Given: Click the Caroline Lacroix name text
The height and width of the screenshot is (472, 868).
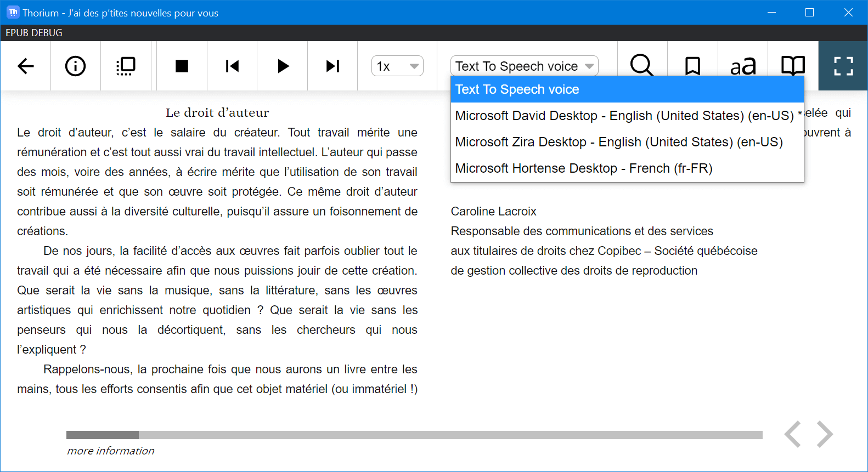Looking at the screenshot, I should tap(494, 212).
